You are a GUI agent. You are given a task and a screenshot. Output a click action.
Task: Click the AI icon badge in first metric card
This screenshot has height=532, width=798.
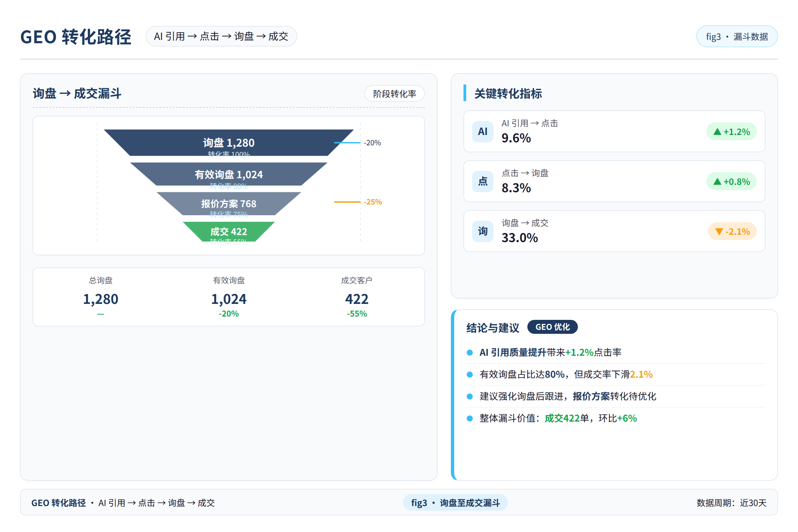coord(482,131)
